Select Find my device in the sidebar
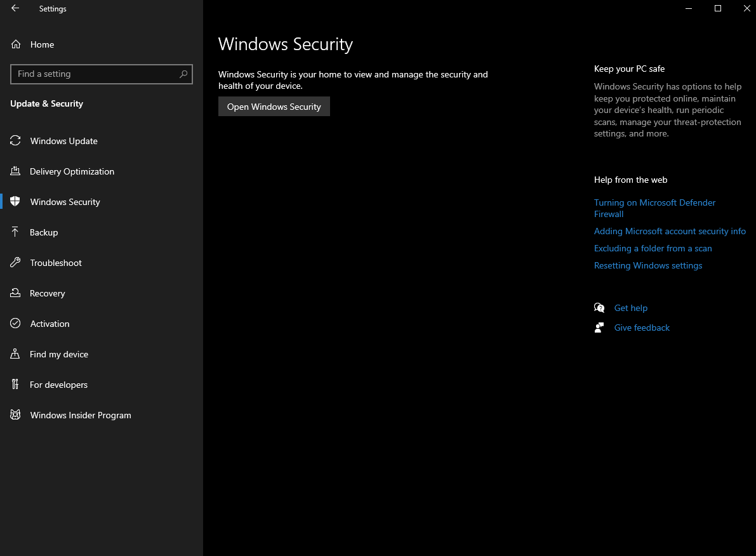The width and height of the screenshot is (756, 556). [102, 354]
